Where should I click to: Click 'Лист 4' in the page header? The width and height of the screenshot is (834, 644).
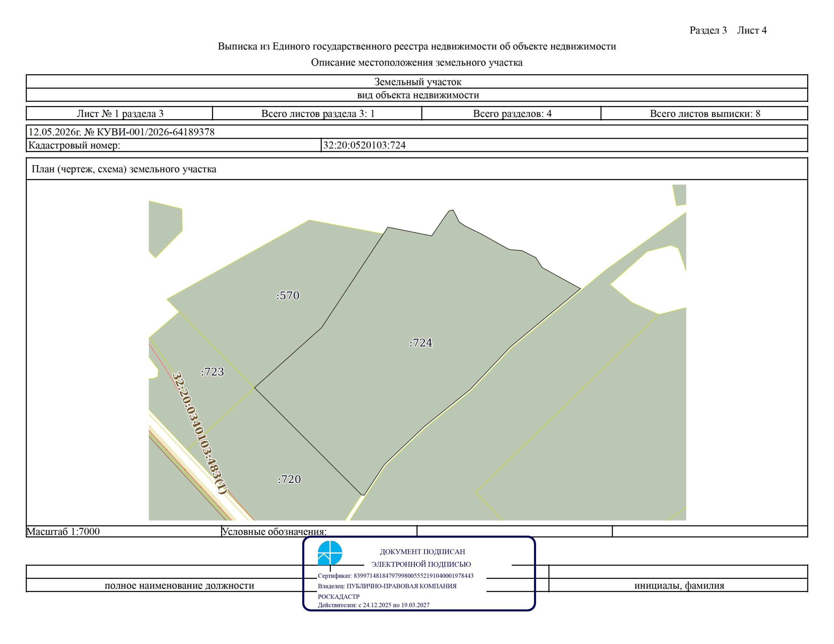click(x=752, y=31)
